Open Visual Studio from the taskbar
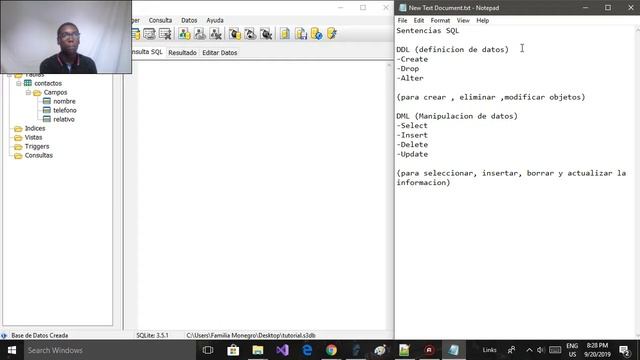This screenshot has height=360, width=640. [282, 350]
